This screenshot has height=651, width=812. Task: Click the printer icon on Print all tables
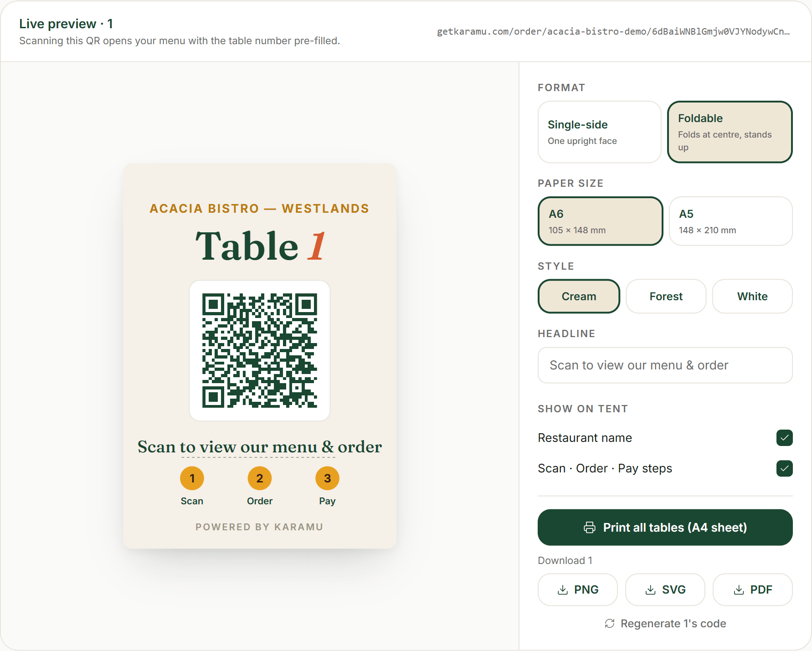(x=590, y=528)
